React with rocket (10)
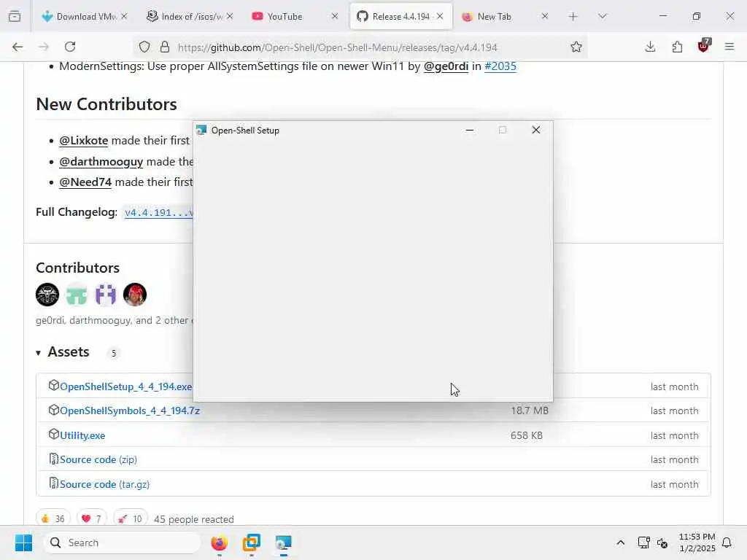 tap(131, 518)
